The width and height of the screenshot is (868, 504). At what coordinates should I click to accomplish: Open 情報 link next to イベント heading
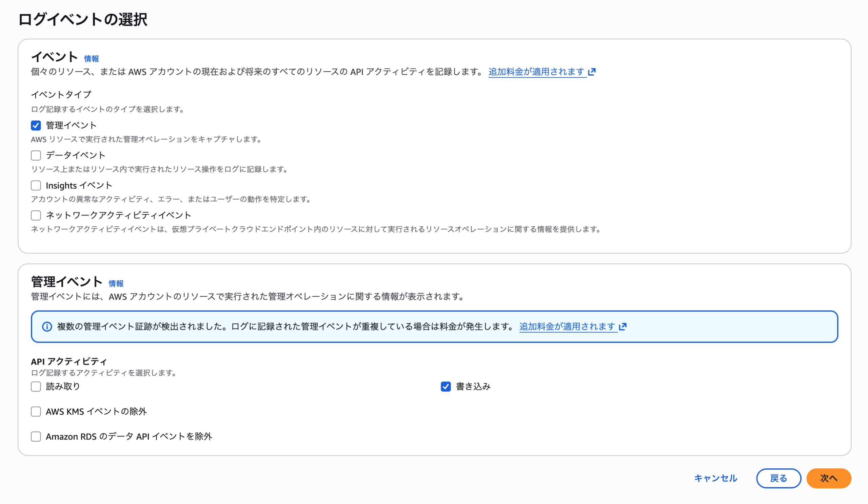[92, 59]
